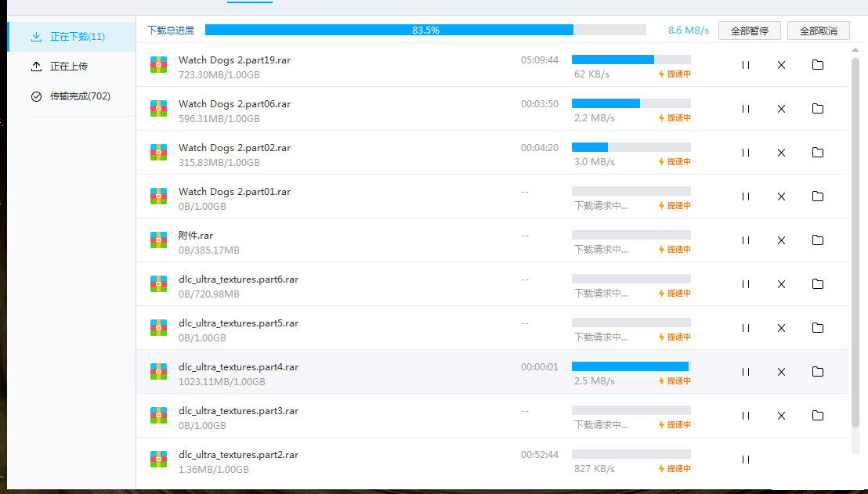
Task: Click the 723.30MB/1.00GB size text
Action: coord(219,74)
